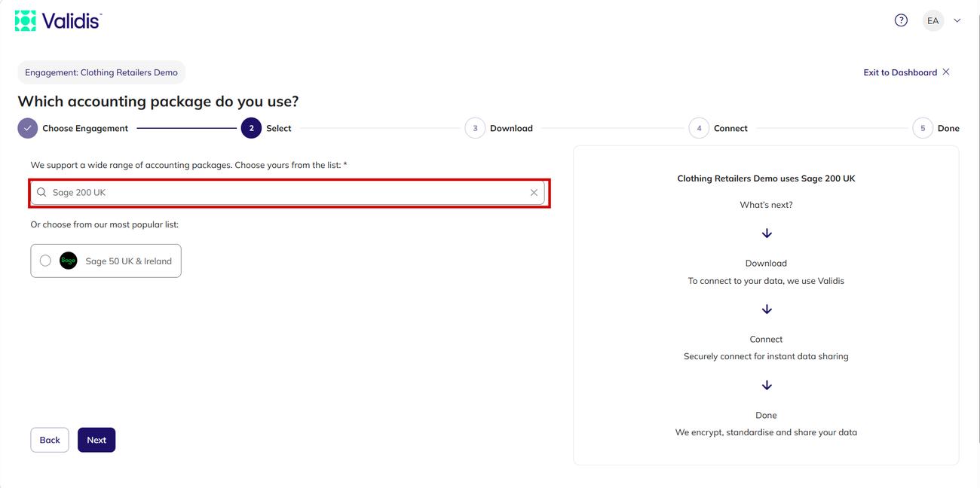Click the EA user avatar
Viewport: 980px width, 488px height.
(933, 20)
